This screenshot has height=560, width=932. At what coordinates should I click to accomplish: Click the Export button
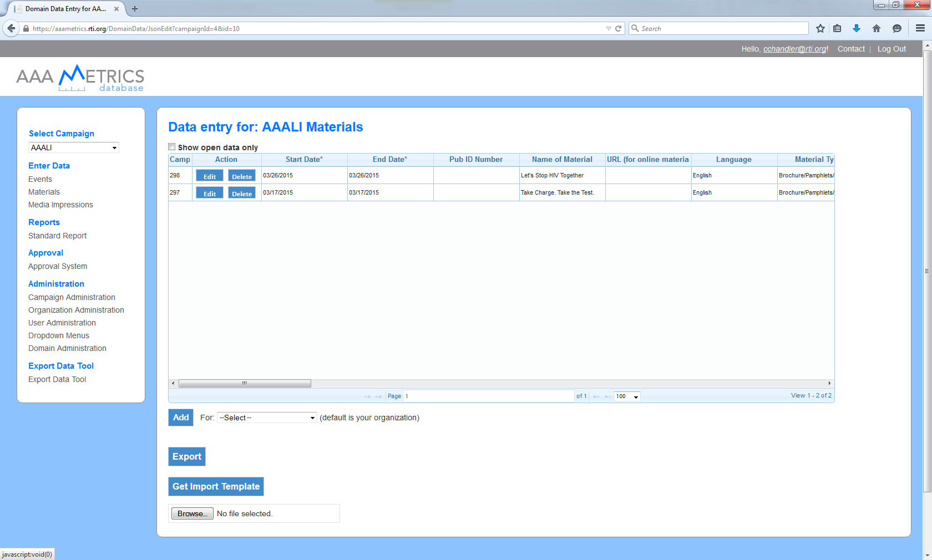click(x=187, y=457)
